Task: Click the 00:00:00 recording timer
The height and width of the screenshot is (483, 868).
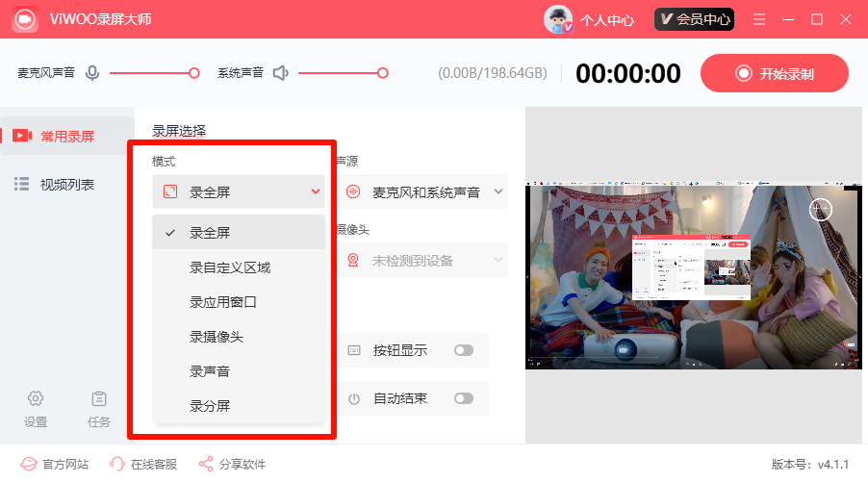Action: tap(628, 73)
